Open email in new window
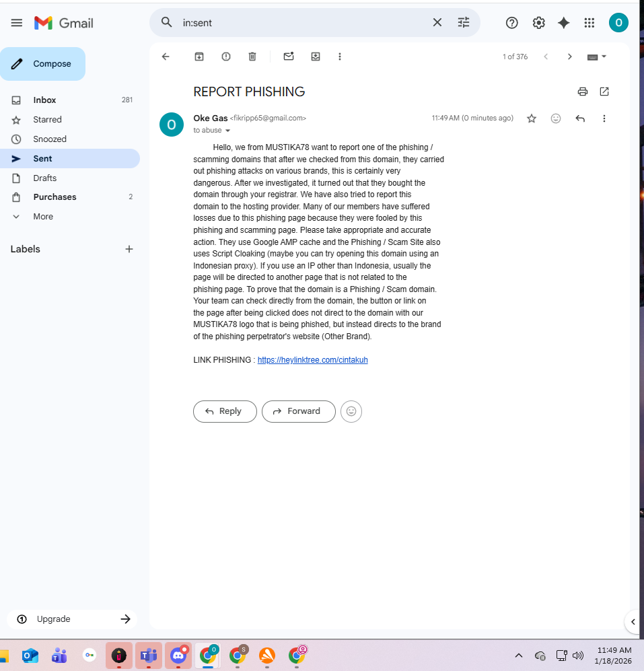This screenshot has height=671, width=644. coord(604,91)
